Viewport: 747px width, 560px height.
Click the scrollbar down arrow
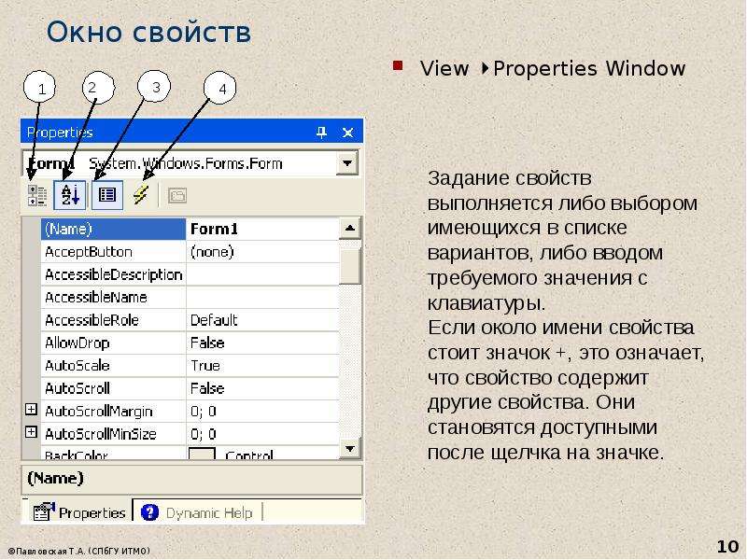coord(350,449)
